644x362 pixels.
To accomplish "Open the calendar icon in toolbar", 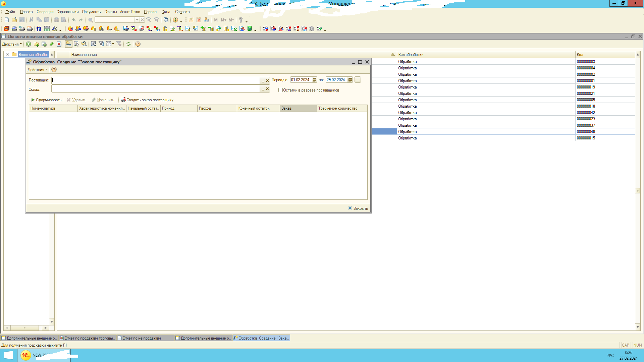I will coord(199,20).
